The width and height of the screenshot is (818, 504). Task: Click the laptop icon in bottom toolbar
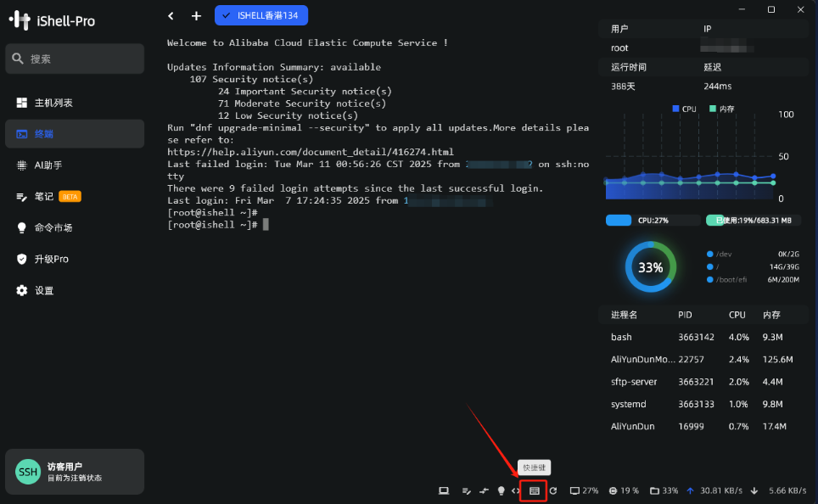(444, 491)
